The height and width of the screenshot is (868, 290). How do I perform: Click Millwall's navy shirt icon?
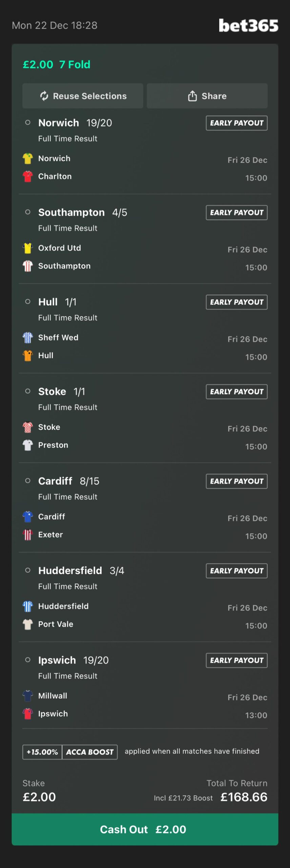coord(28,695)
